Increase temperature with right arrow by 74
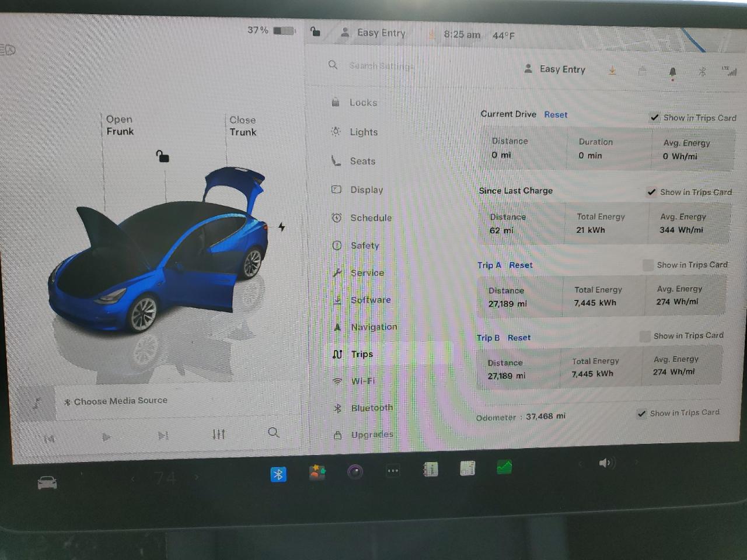 coord(197,477)
